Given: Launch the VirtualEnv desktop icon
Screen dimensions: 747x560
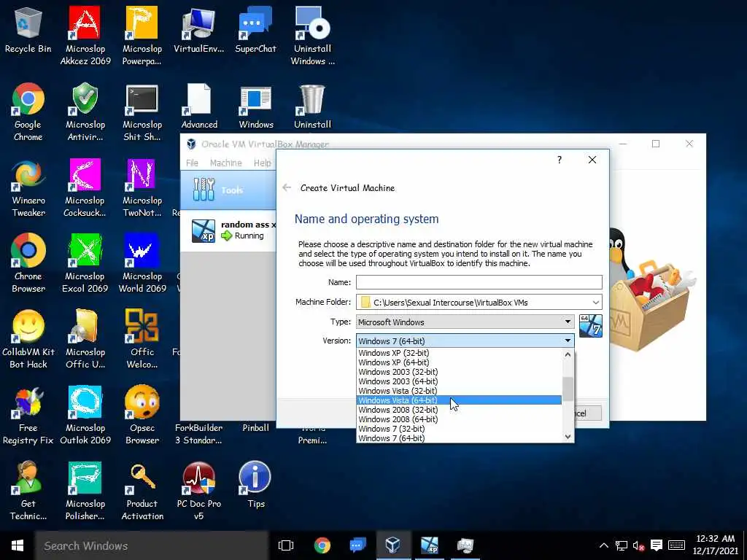Looking at the screenshot, I should pyautogui.click(x=198, y=29).
